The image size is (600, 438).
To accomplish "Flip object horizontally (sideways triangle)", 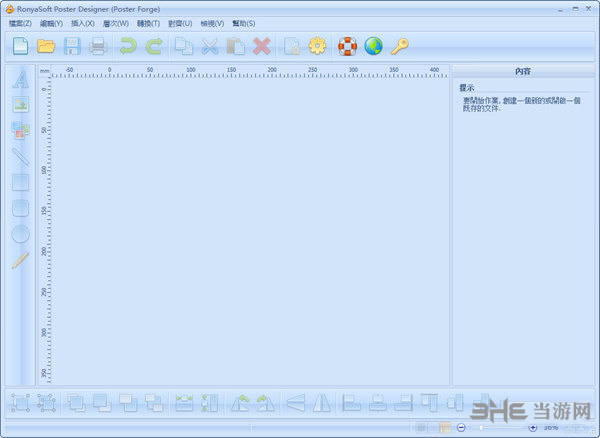I will (x=296, y=403).
